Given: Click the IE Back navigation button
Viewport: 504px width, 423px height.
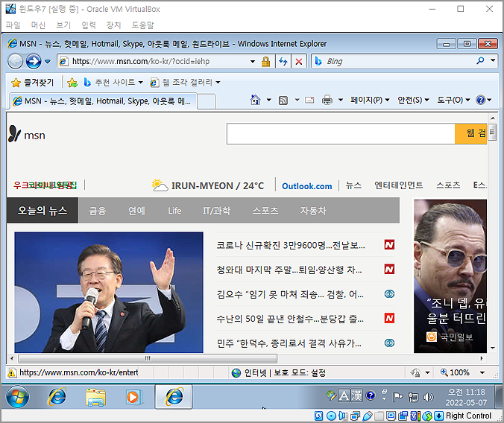Looking at the screenshot, I should (x=15, y=61).
